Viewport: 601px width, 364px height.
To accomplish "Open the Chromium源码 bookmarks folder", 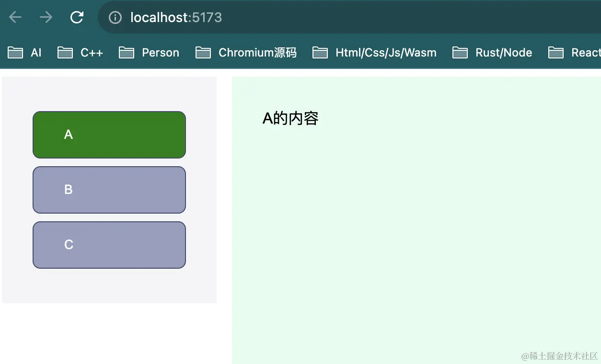I will (246, 53).
